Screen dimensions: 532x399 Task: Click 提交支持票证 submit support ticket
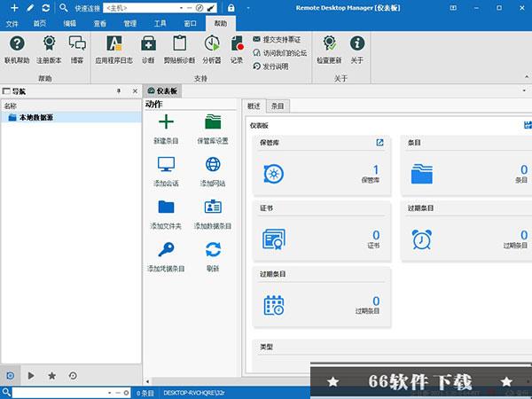pyautogui.click(x=277, y=39)
